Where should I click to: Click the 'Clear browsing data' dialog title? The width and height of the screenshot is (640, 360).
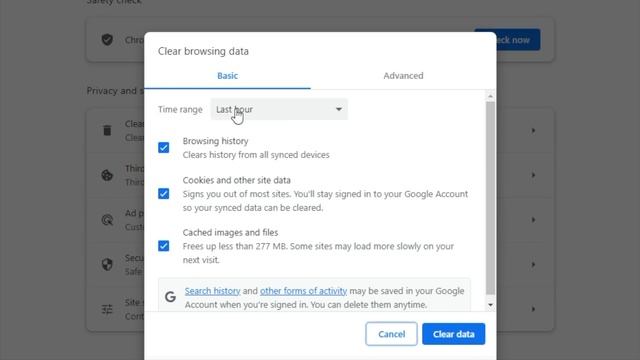pos(203,51)
